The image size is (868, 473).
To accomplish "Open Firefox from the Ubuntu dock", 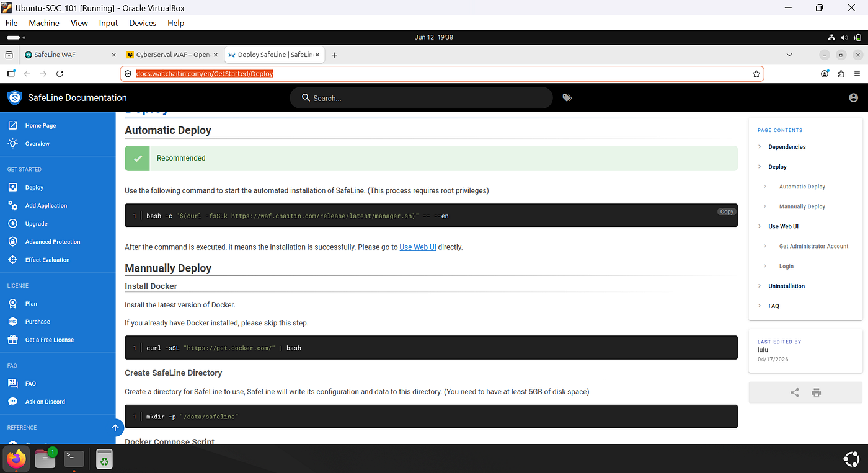I will [x=16, y=459].
